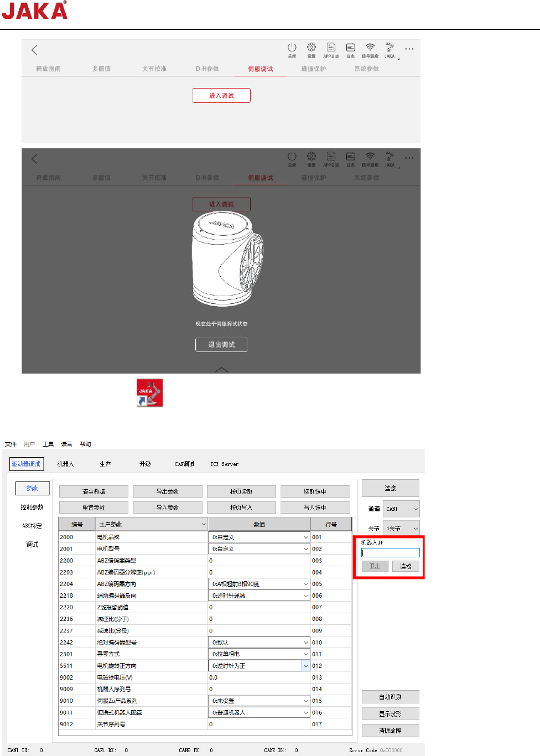Open the 电机旋转正方向 value dropdown

259,666
